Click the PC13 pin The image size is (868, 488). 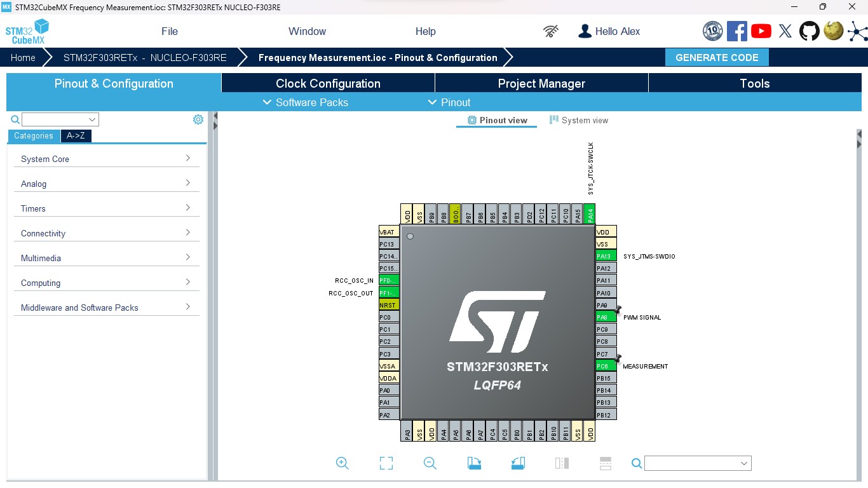[x=389, y=244]
